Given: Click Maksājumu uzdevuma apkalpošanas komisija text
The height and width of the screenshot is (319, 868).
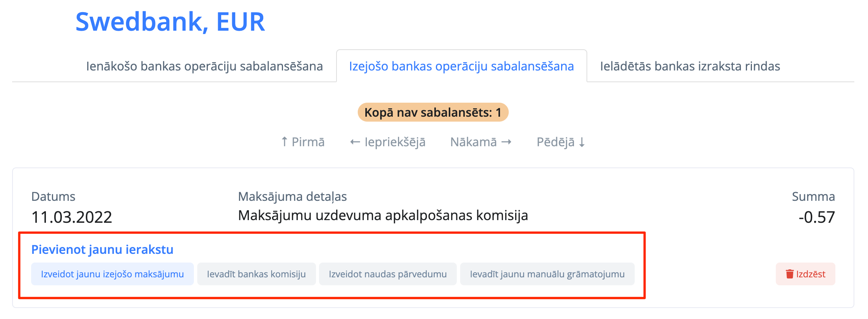Looking at the screenshot, I should click(383, 216).
